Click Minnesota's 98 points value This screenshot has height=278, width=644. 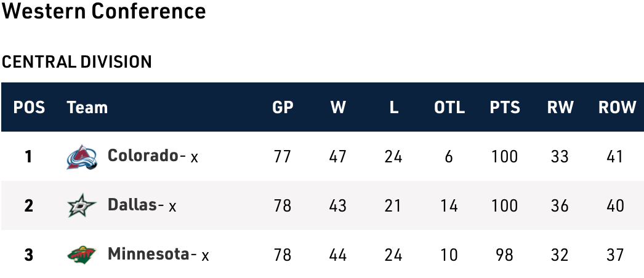pyautogui.click(x=505, y=254)
